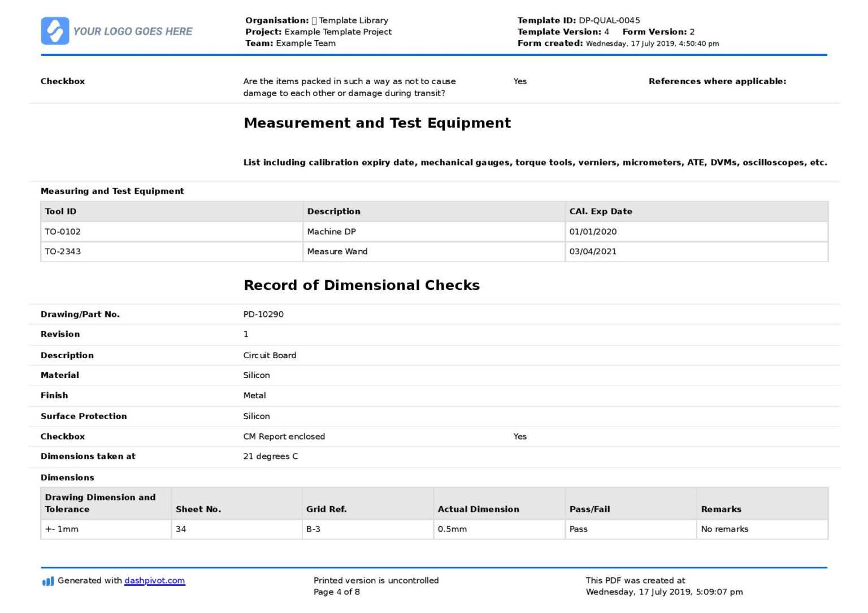Select the 'Yes' answer for packing checkbox
The width and height of the screenshot is (868, 613).
coord(519,81)
